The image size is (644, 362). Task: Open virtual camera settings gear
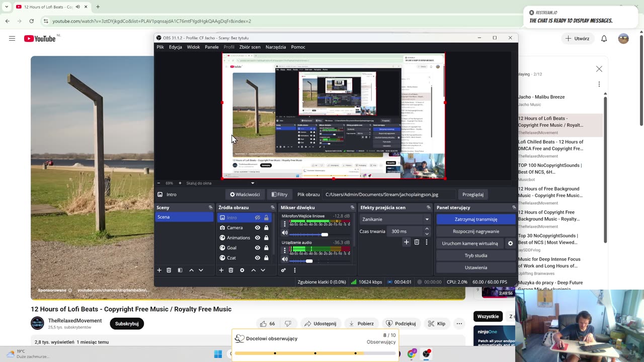pyautogui.click(x=510, y=243)
